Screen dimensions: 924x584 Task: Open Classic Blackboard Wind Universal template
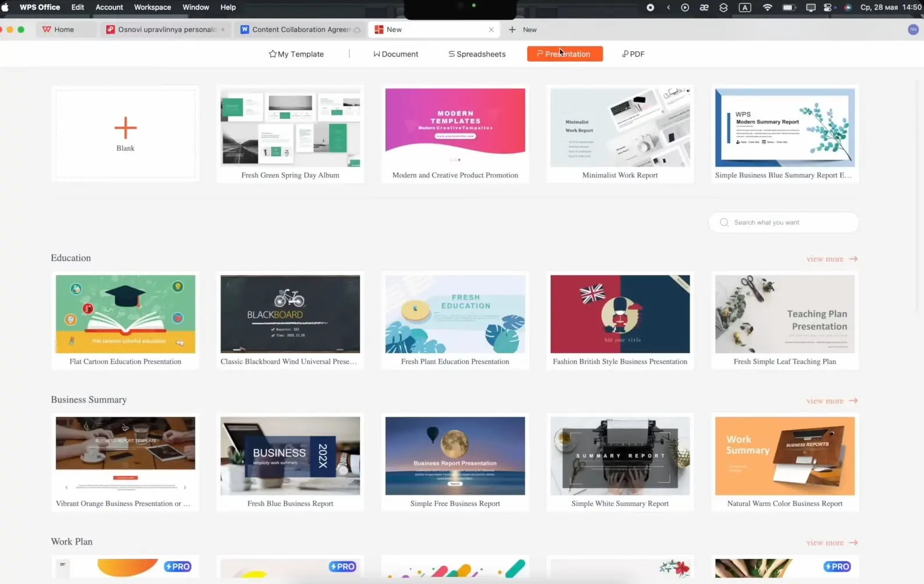point(290,321)
